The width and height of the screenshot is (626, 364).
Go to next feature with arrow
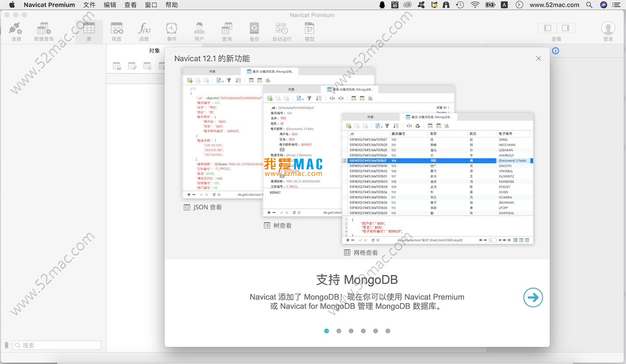[x=533, y=298]
